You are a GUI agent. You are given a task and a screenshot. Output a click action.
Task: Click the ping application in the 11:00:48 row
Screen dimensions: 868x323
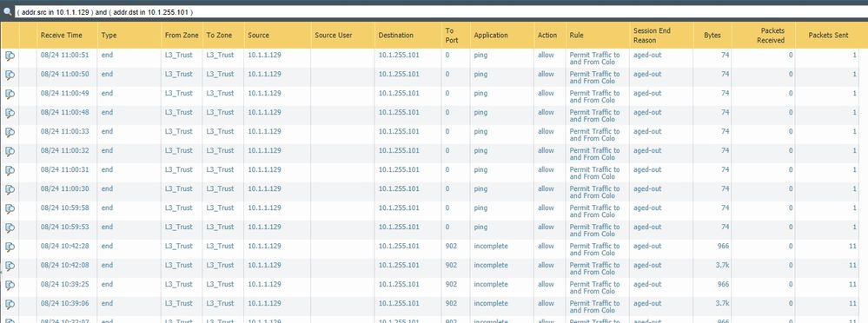(x=480, y=112)
